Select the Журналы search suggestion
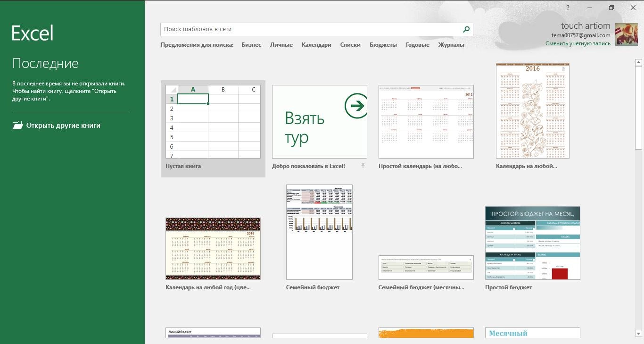Screen dimensions: 644x344 (451, 45)
